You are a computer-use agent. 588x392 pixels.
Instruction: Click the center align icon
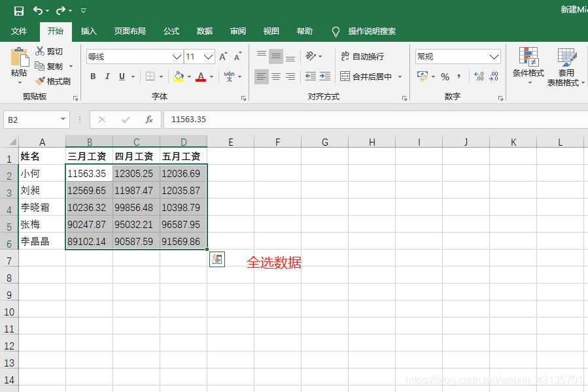(x=276, y=76)
